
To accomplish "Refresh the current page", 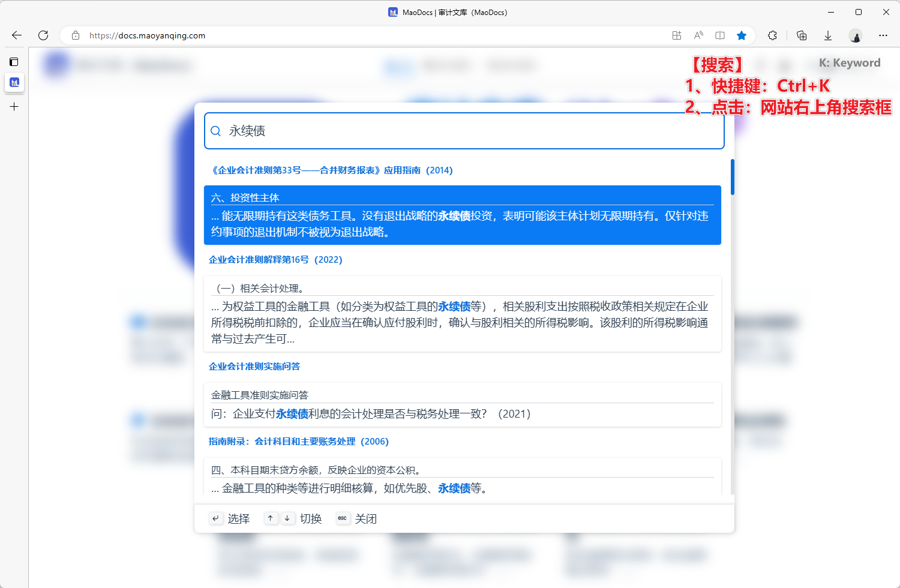I will [43, 35].
